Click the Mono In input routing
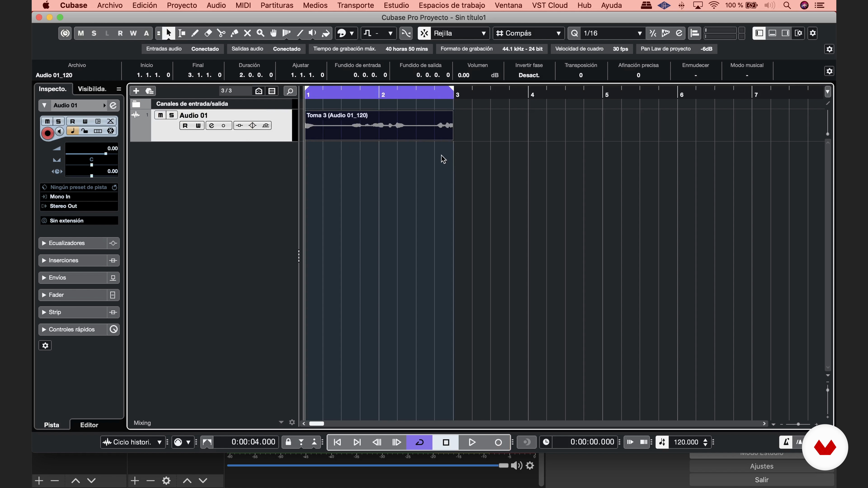The image size is (868, 488). [79, 197]
